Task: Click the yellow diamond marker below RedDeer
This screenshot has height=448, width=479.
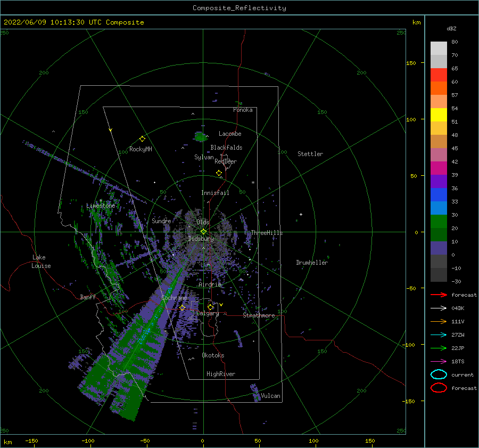Action: click(219, 173)
